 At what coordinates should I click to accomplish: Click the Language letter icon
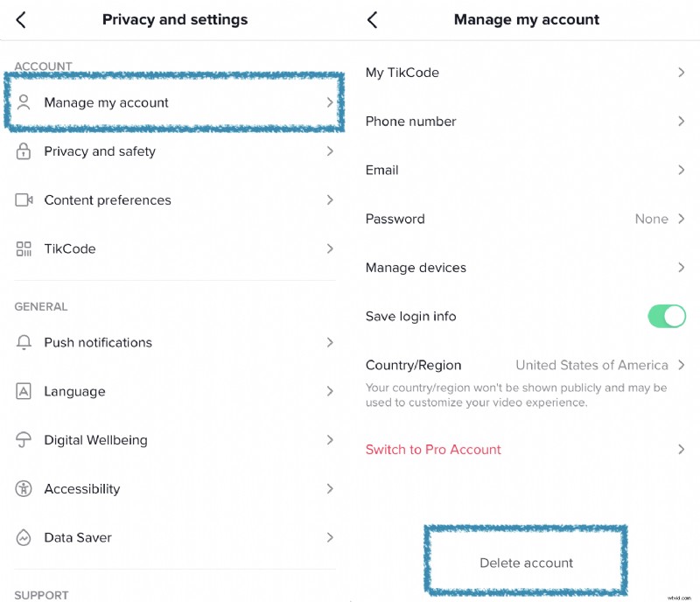(x=24, y=391)
